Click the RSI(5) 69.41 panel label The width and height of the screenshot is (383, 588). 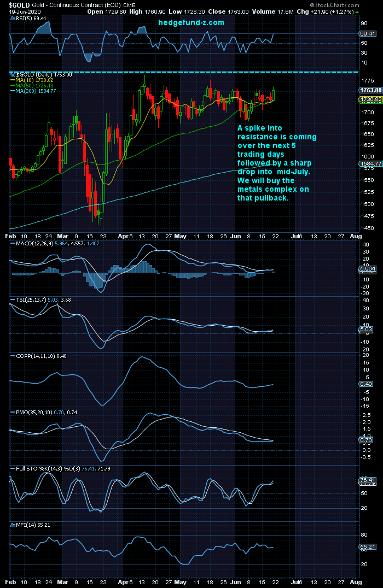(31, 19)
